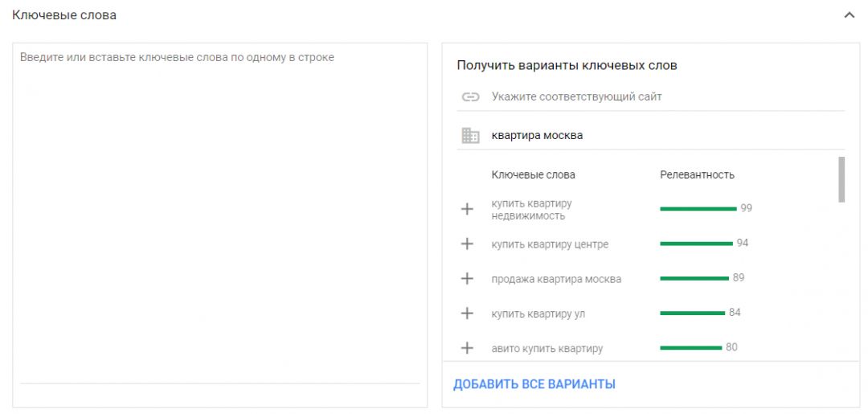Click ДОБАВИТЬ ВСЕ ВАРИАНТЫ button

tap(534, 384)
